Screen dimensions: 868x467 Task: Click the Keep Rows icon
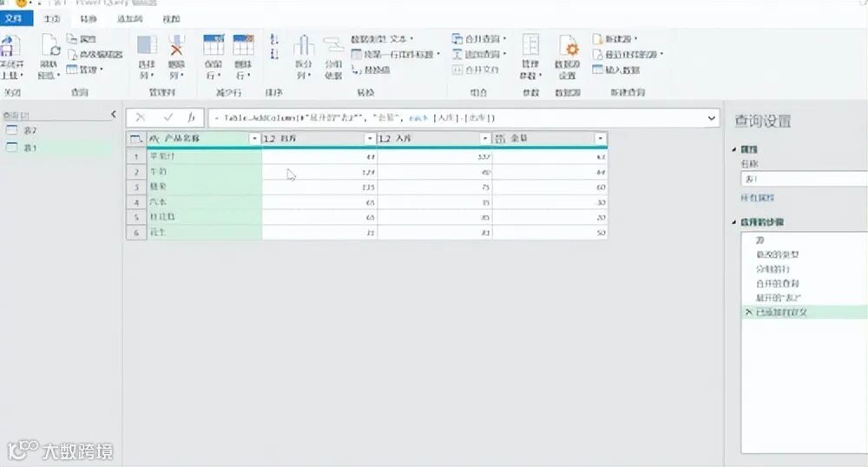click(214, 45)
